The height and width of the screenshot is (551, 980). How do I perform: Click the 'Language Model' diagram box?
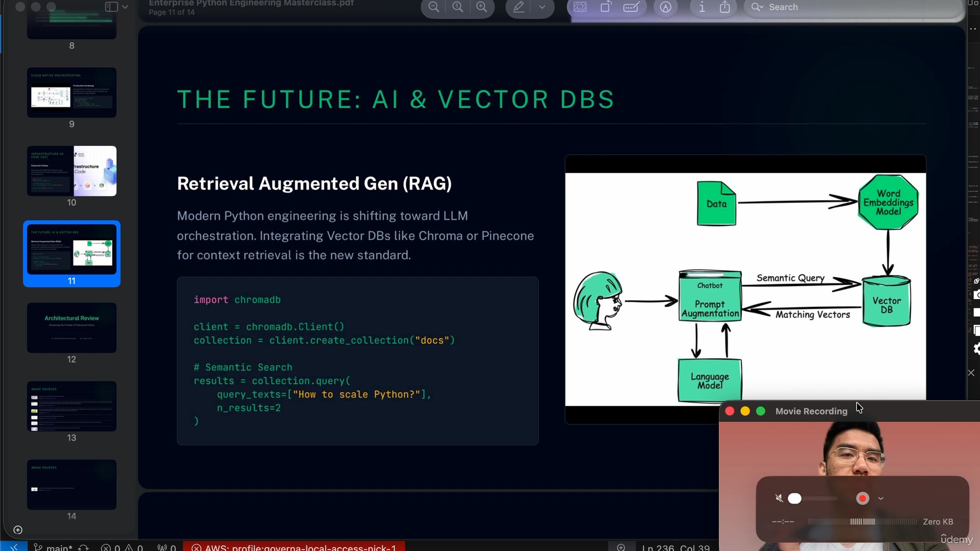(709, 380)
